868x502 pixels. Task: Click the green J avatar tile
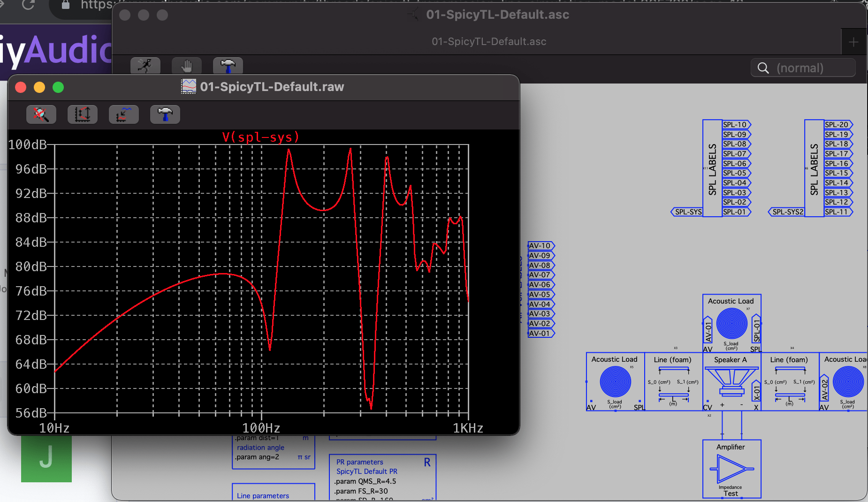46,458
